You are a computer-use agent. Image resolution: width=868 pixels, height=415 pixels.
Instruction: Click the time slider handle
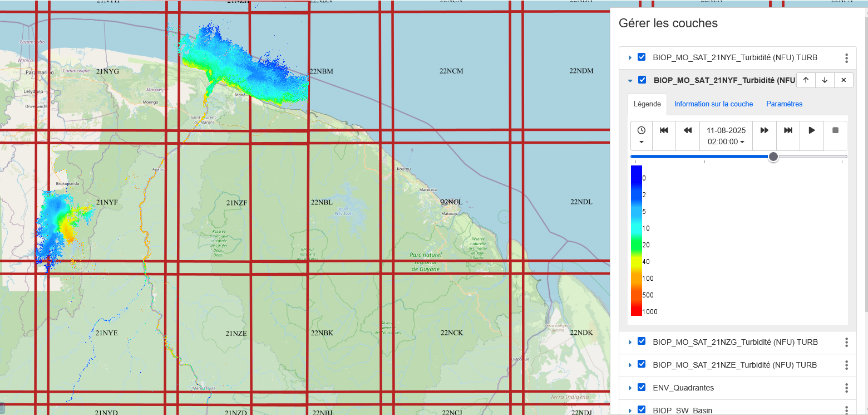tap(773, 157)
